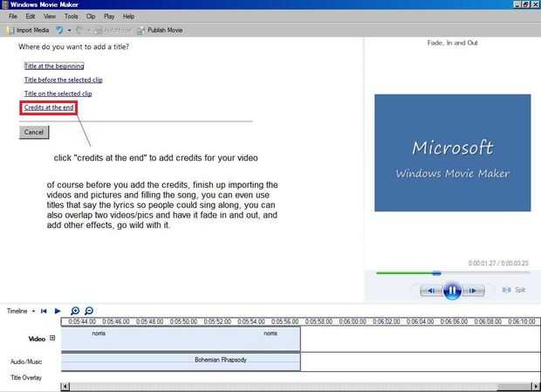Image resolution: width=541 pixels, height=392 pixels.
Task: Click the 0:06:00.00 mark on timeline ruler
Action: click(353, 321)
